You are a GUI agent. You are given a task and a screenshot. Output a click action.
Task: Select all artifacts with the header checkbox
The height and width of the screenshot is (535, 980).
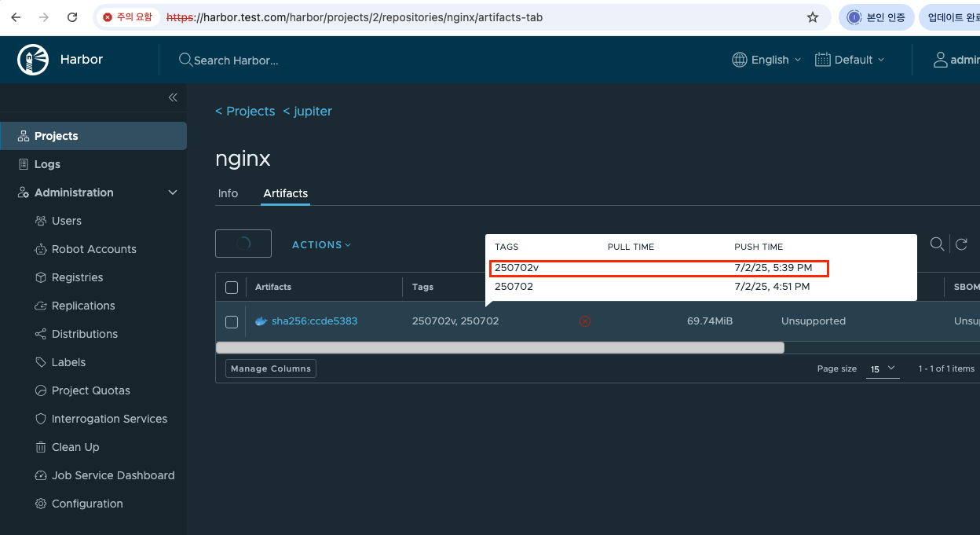pos(232,288)
